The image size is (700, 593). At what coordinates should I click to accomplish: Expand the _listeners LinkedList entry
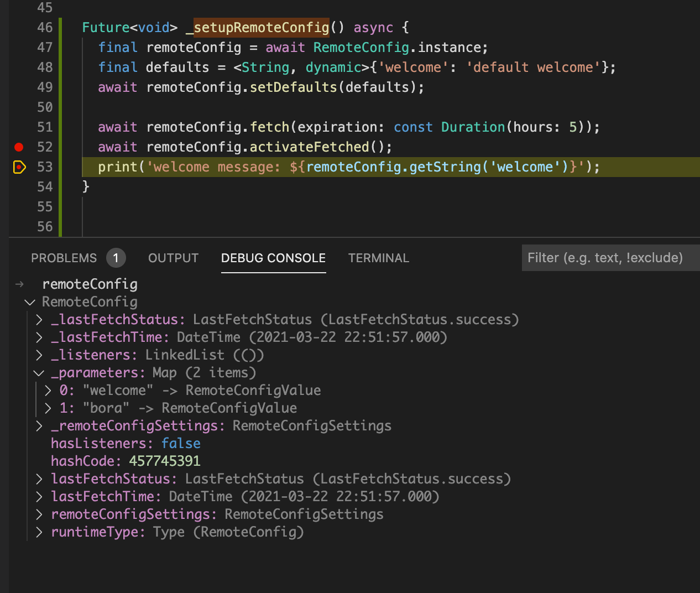39,355
